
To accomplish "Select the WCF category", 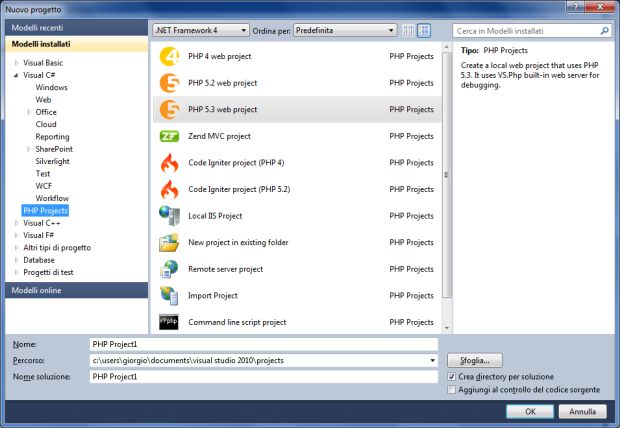I will pos(43,186).
